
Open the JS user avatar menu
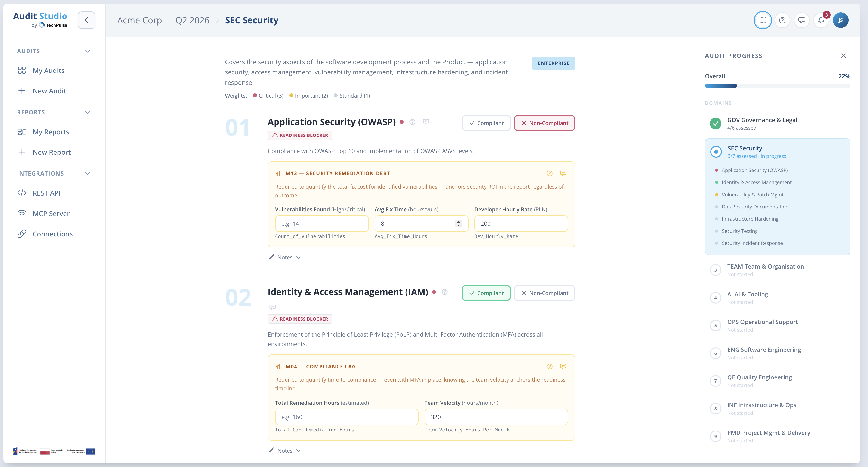[840, 20]
